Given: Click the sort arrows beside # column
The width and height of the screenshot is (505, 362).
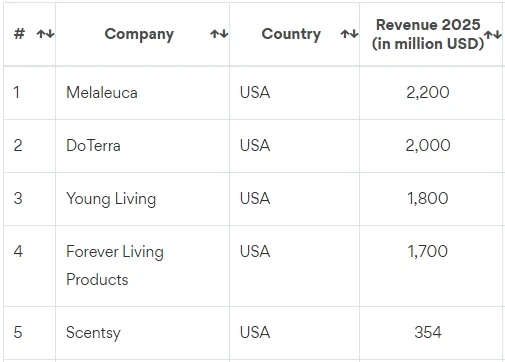Looking at the screenshot, I should 45,34.
